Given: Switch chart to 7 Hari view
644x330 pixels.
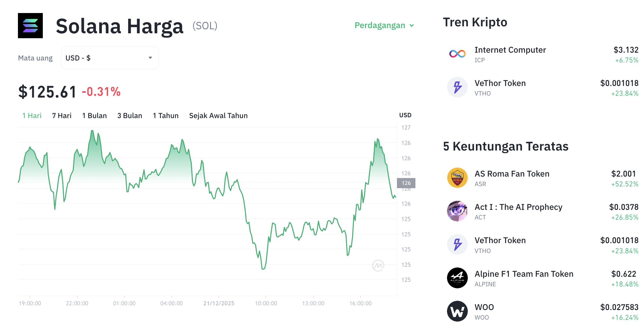Looking at the screenshot, I should click(x=61, y=115).
